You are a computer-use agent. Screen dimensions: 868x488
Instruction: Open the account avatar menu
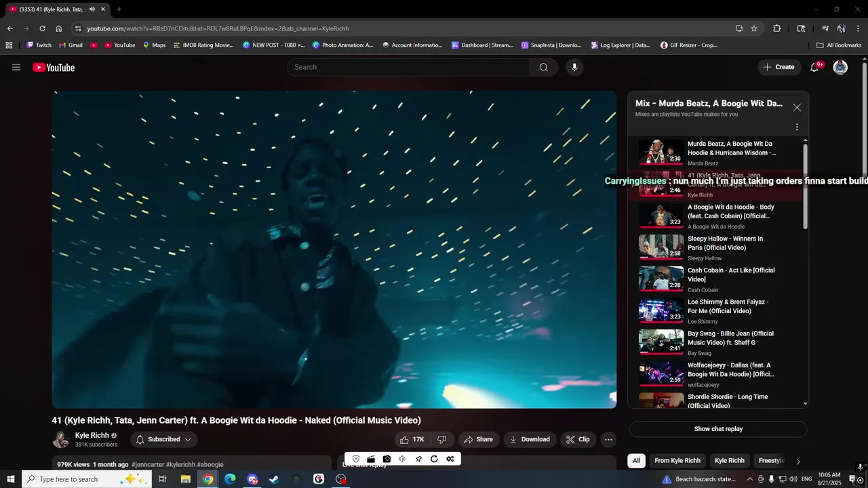click(840, 67)
